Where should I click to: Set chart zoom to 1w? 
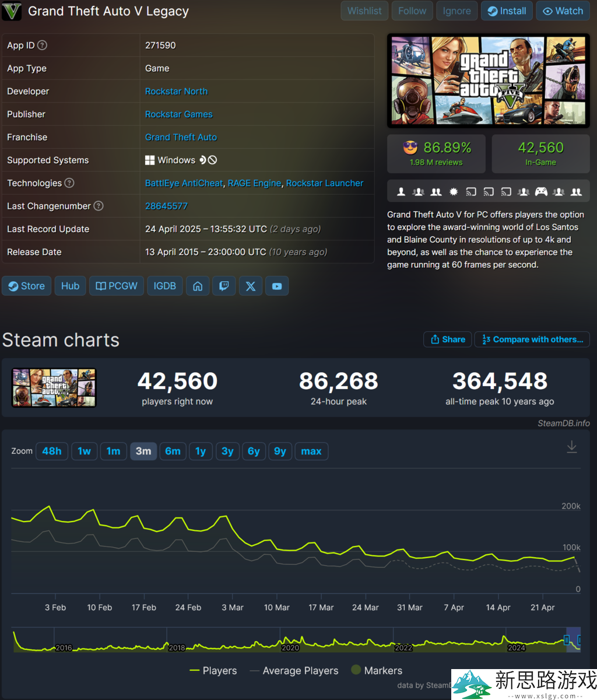click(x=84, y=451)
